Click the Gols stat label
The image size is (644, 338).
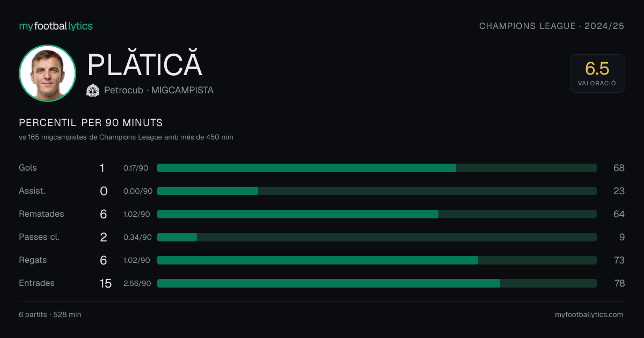click(28, 168)
